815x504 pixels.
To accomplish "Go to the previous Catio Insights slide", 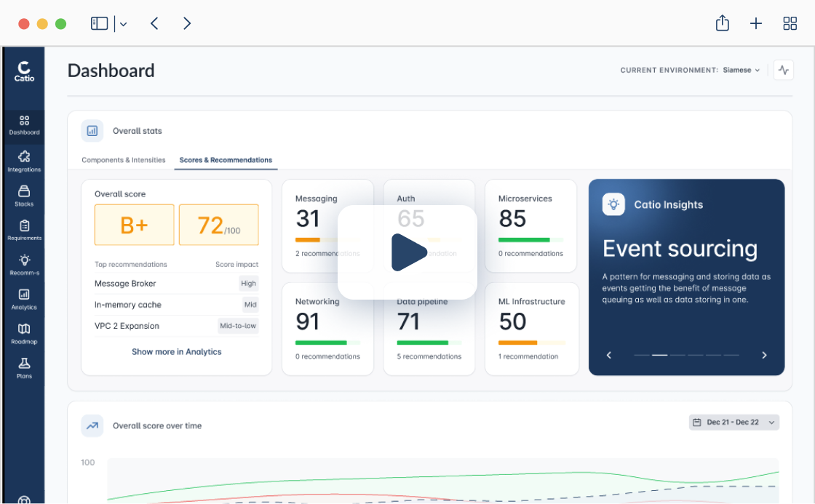I will click(x=609, y=356).
